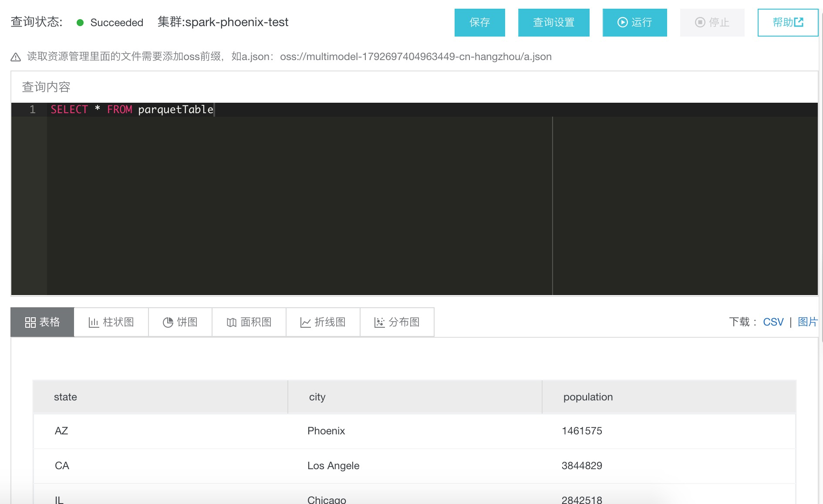The image size is (823, 504).
Task: Download the result as 图片 image
Action: click(x=808, y=322)
